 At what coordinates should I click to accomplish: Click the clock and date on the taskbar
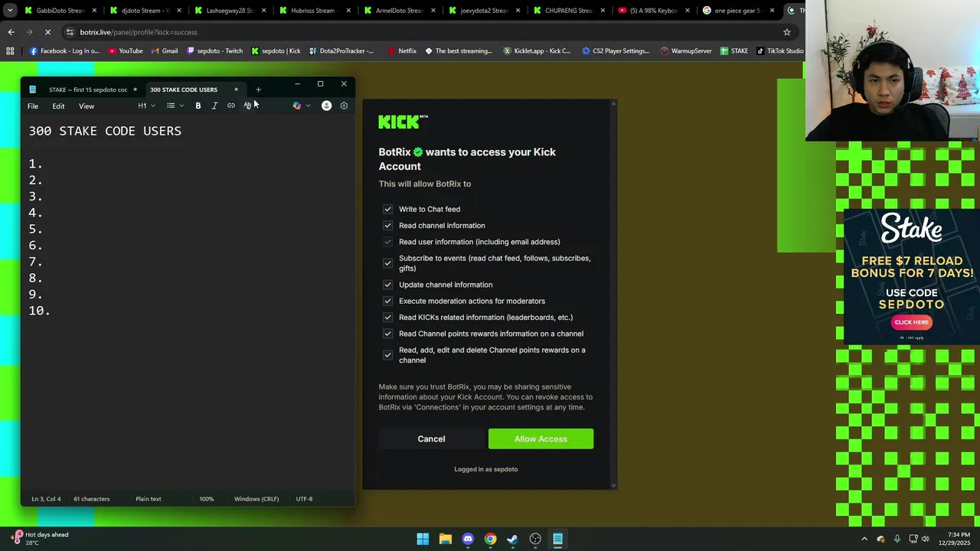pos(959,539)
